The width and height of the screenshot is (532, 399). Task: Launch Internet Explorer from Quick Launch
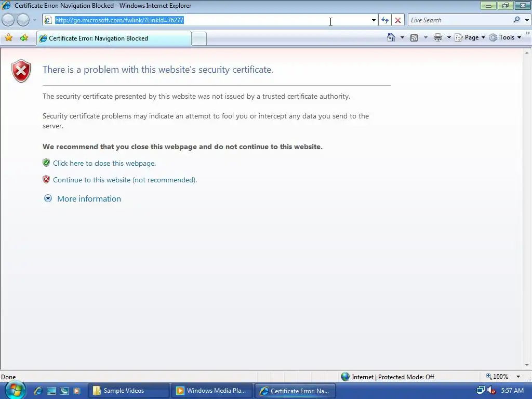click(x=38, y=391)
